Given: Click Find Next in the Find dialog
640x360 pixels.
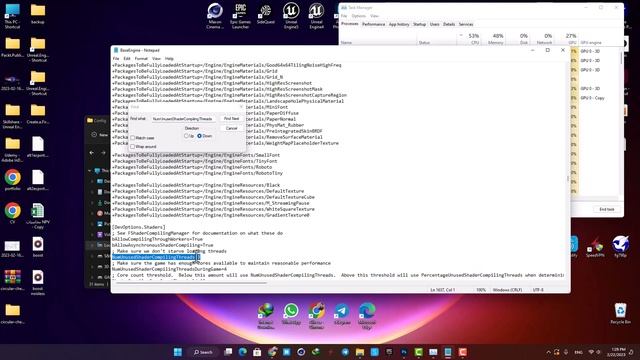Looking at the screenshot, I should tap(231, 119).
